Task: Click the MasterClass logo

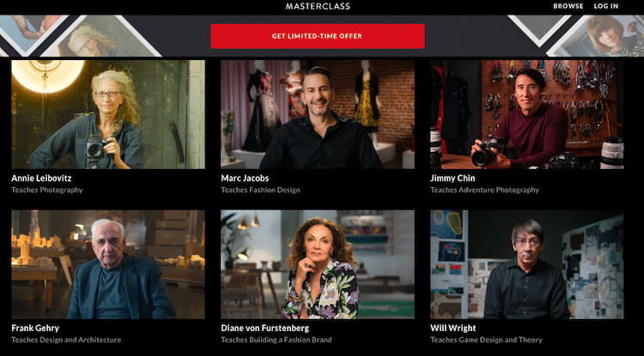Action: [x=318, y=6]
